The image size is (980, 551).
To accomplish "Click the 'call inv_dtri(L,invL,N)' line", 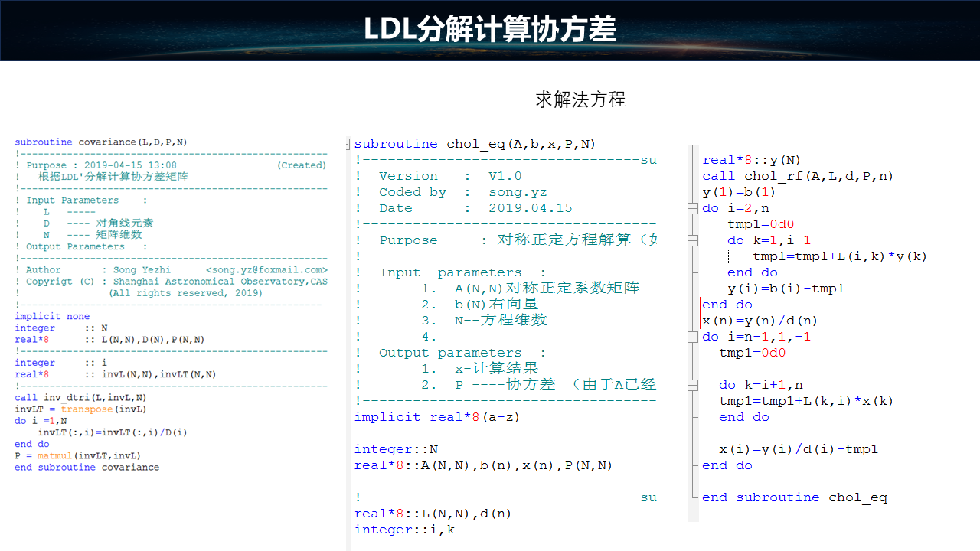I will 80,398.
